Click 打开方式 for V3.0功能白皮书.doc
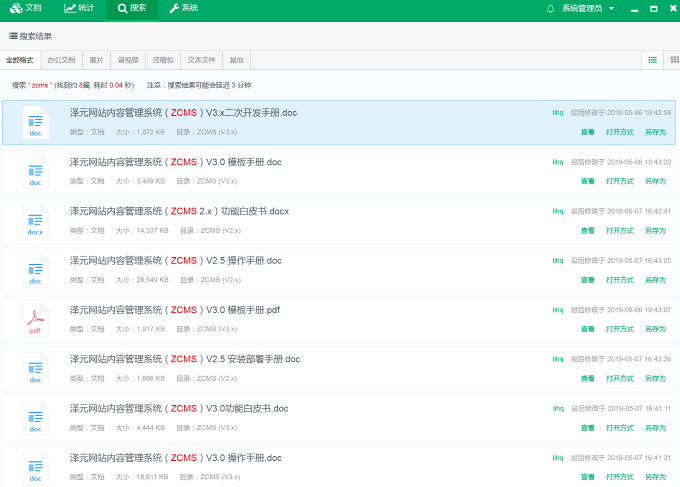Image resolution: width=680 pixels, height=487 pixels. [620, 427]
